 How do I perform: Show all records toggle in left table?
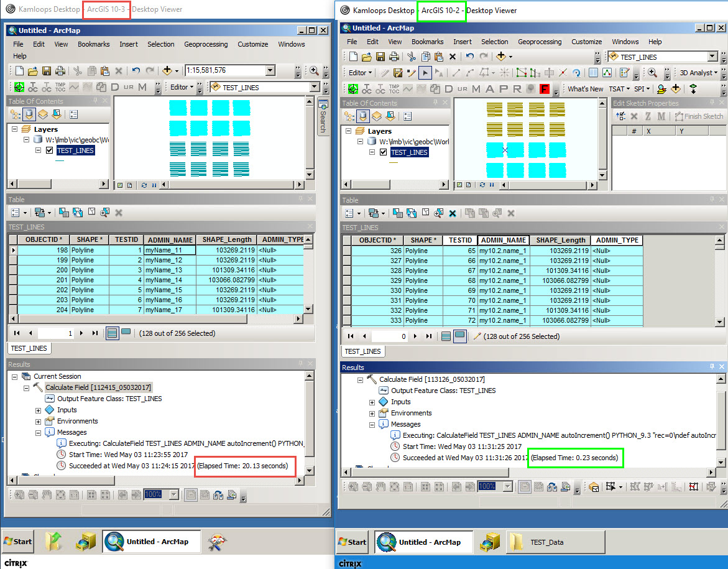coord(113,333)
